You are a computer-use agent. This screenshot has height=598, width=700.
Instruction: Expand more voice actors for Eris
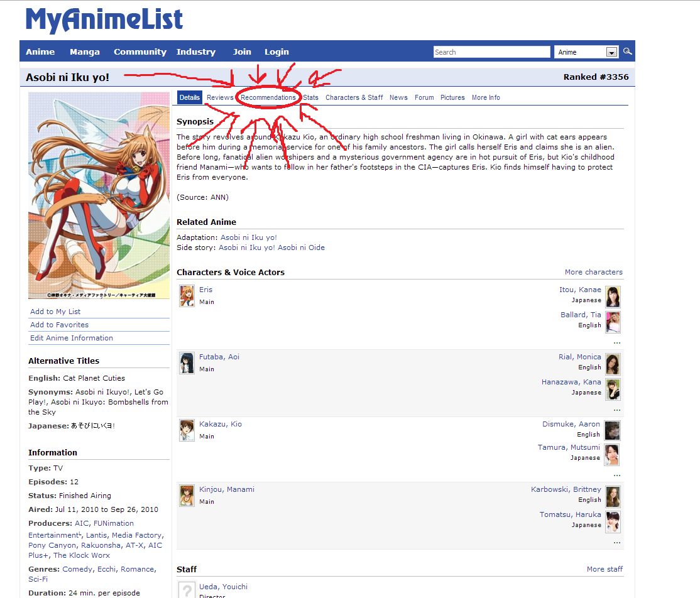pos(617,343)
